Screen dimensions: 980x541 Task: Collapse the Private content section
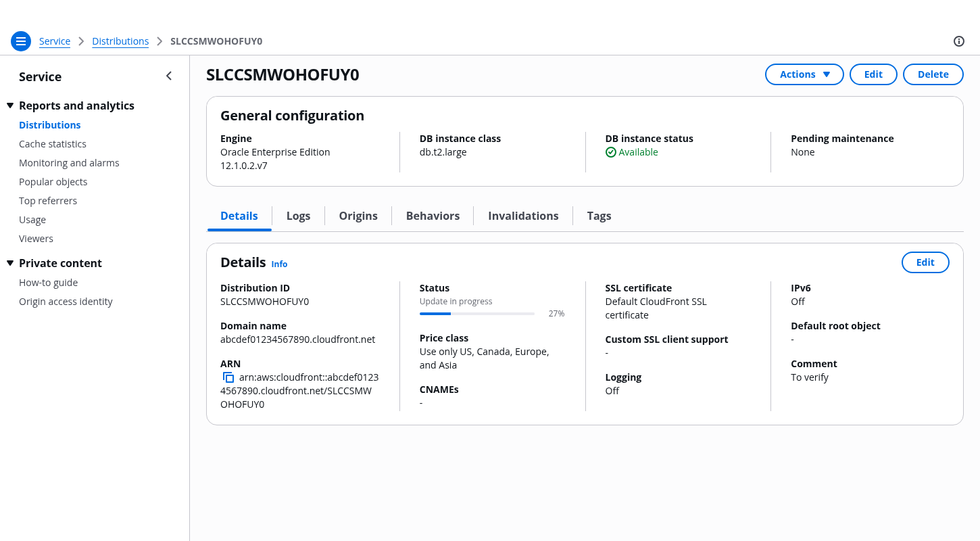(x=10, y=263)
